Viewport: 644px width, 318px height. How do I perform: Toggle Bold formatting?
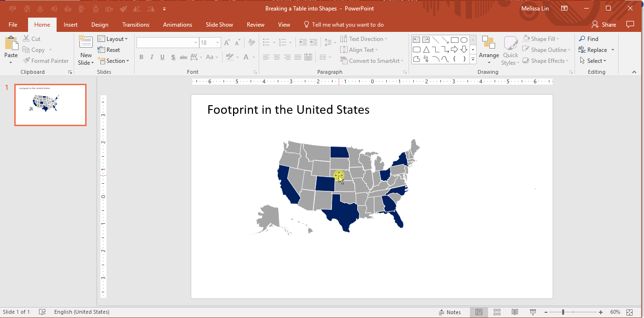point(141,57)
